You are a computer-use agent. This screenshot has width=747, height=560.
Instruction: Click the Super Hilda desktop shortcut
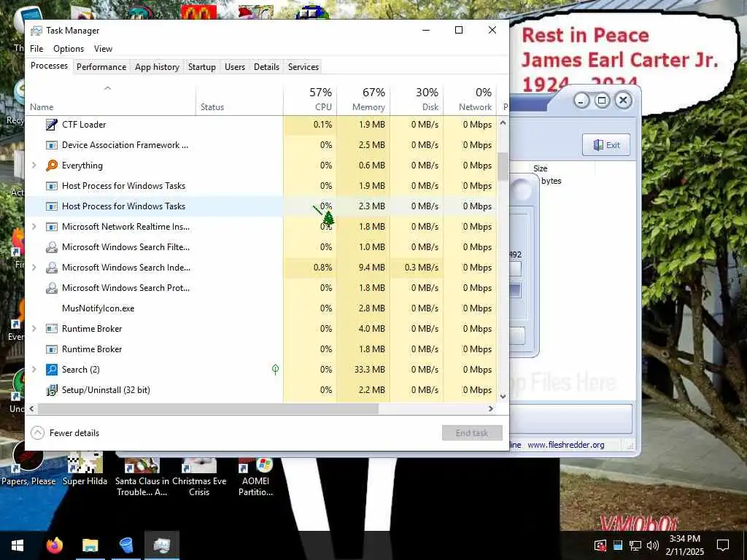[85, 470]
